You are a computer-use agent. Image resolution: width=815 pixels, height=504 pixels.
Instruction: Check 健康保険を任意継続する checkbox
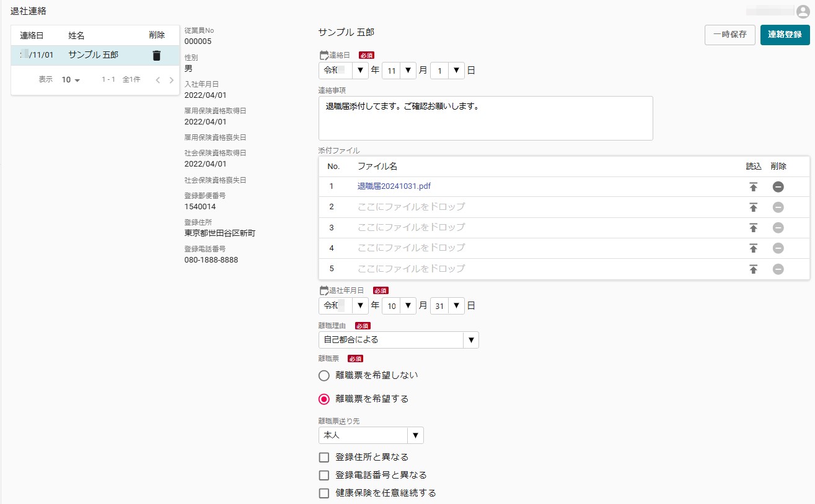click(324, 493)
